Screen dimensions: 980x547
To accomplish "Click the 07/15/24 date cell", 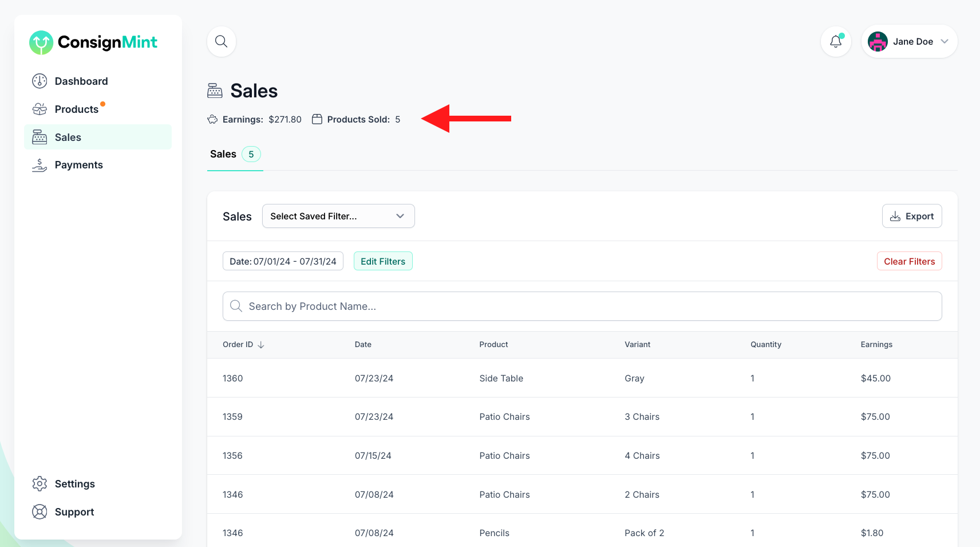I will click(x=373, y=455).
